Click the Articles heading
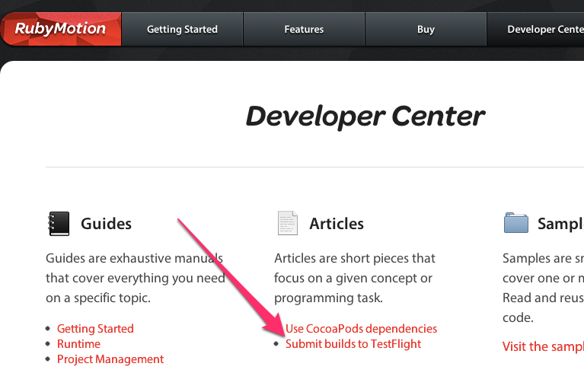 (337, 224)
